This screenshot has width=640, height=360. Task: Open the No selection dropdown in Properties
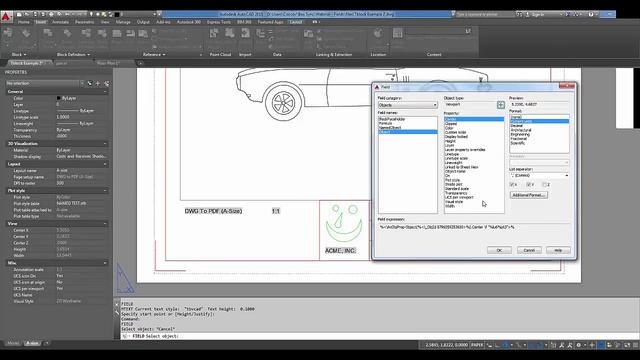[44, 83]
